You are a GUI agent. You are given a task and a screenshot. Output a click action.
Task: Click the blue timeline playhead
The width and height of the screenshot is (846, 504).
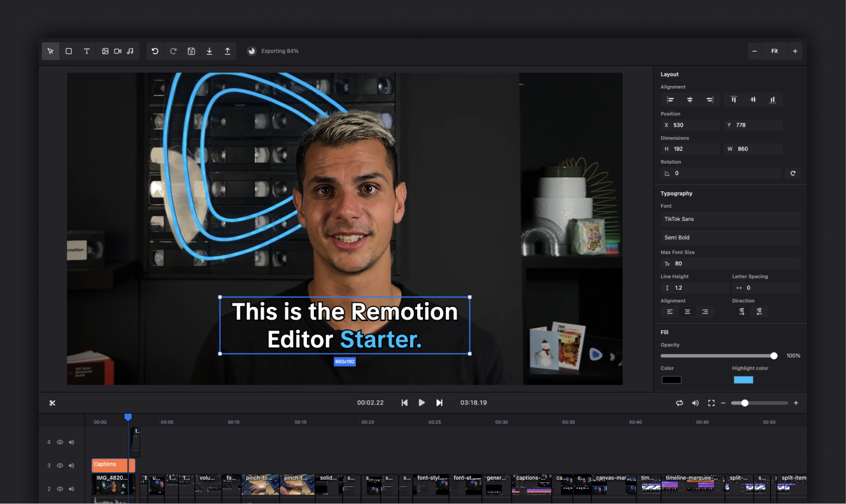(x=128, y=417)
